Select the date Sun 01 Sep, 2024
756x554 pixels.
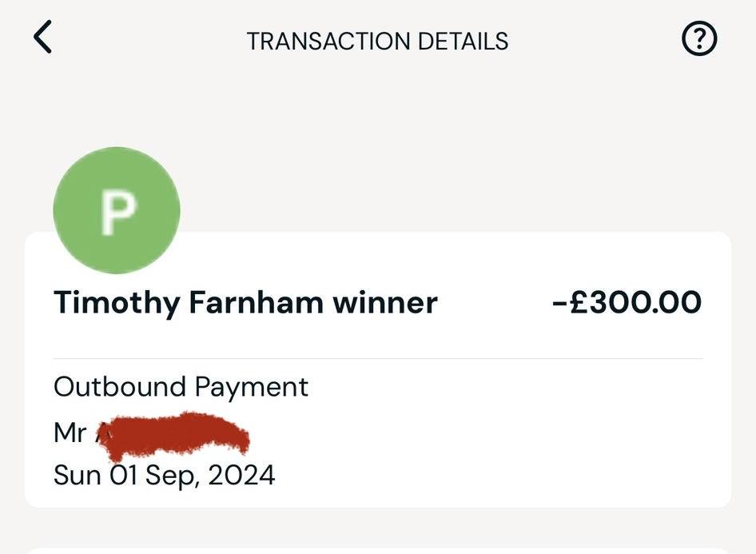point(165,476)
